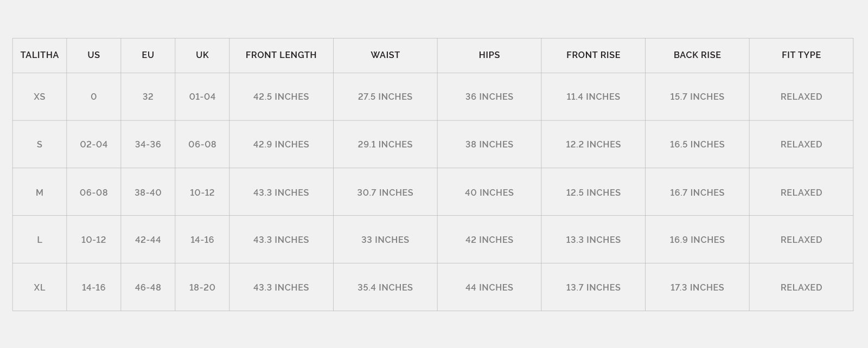
Task: Click the M size row label
Action: [x=40, y=192]
